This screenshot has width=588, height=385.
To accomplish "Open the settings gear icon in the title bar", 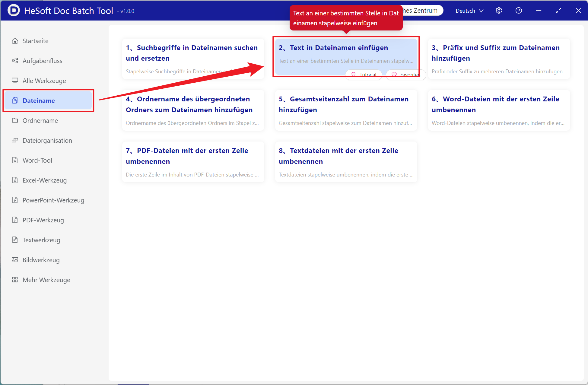I will point(499,11).
